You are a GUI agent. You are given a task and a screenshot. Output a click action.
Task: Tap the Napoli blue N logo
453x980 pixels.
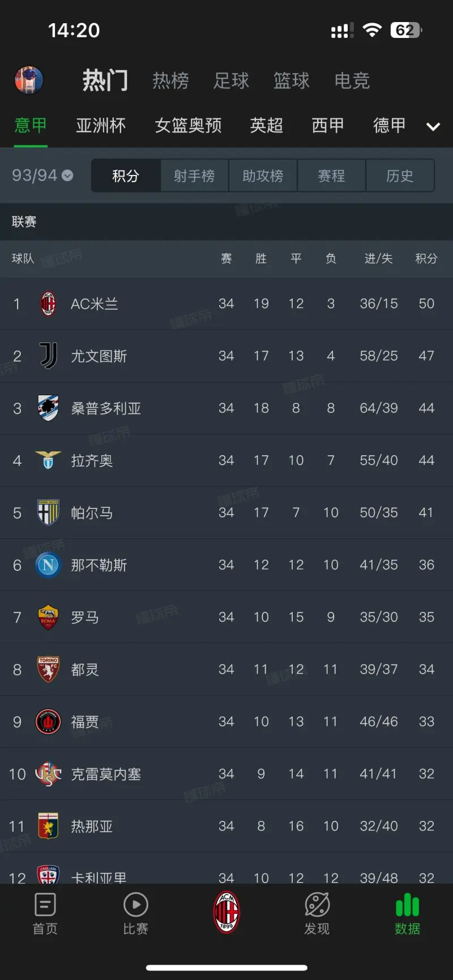48,565
